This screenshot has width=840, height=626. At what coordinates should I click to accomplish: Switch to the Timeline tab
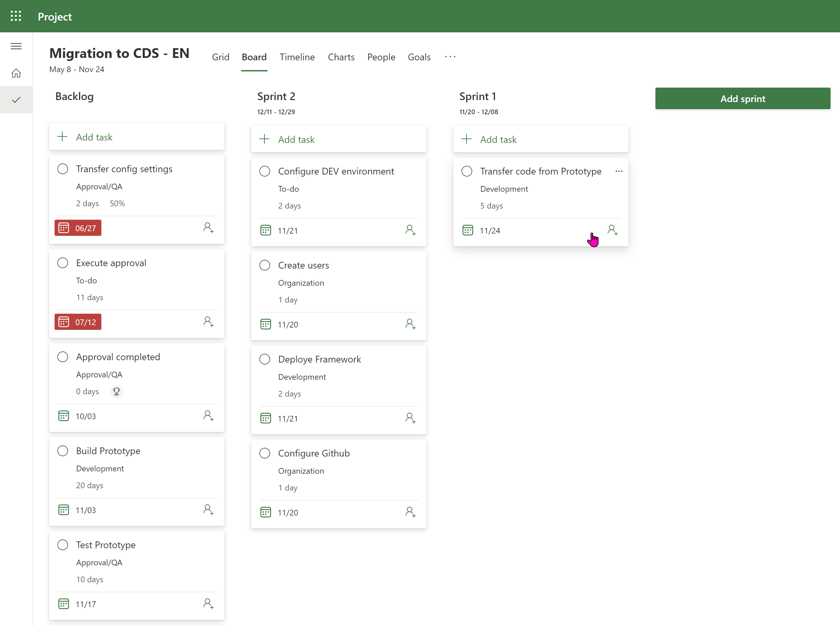(x=297, y=57)
